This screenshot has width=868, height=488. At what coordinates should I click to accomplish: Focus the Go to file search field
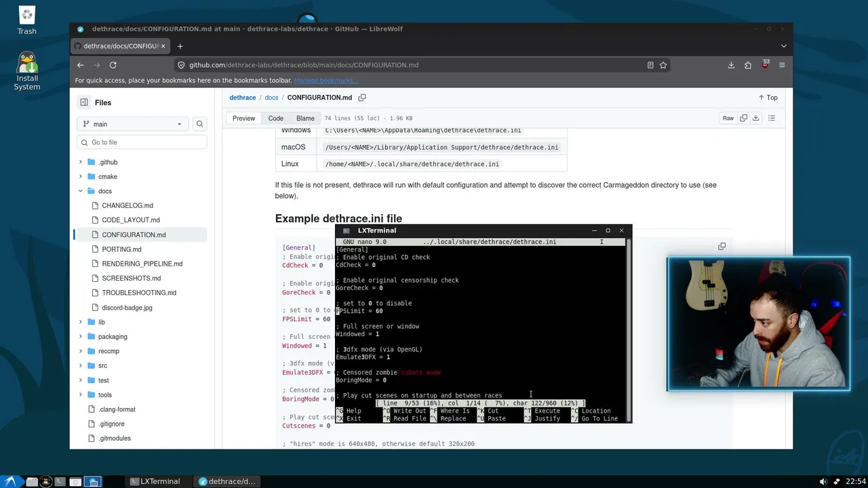[x=142, y=142]
